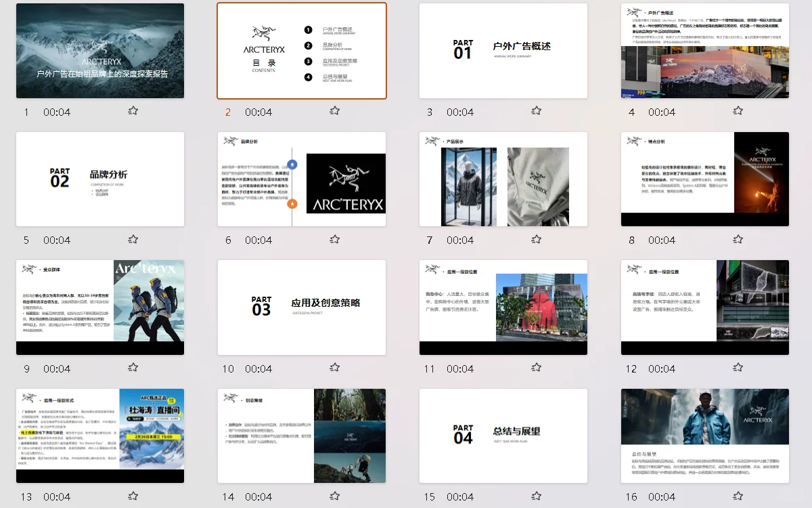This screenshot has height=508, width=812.
Task: Click the slide number 2 label
Action: tap(228, 112)
